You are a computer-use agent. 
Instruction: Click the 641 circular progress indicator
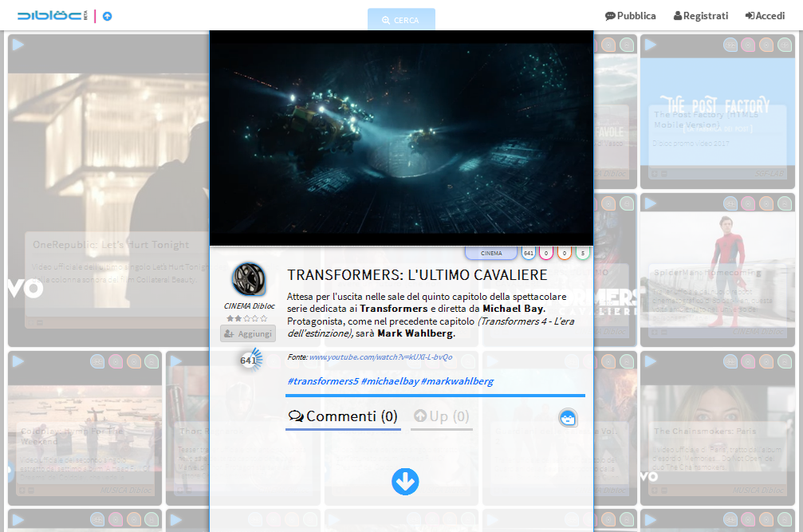250,360
